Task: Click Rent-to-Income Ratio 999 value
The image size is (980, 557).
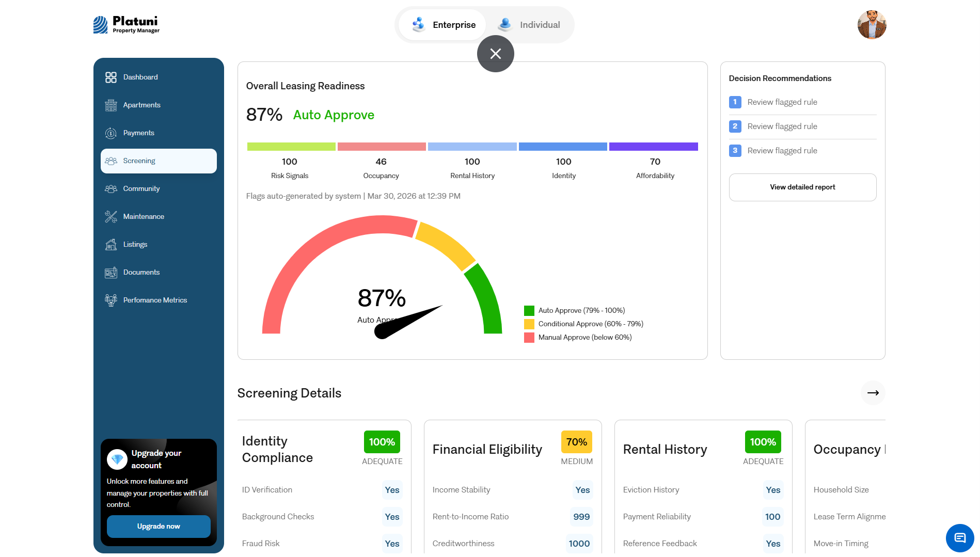Action: tap(581, 517)
